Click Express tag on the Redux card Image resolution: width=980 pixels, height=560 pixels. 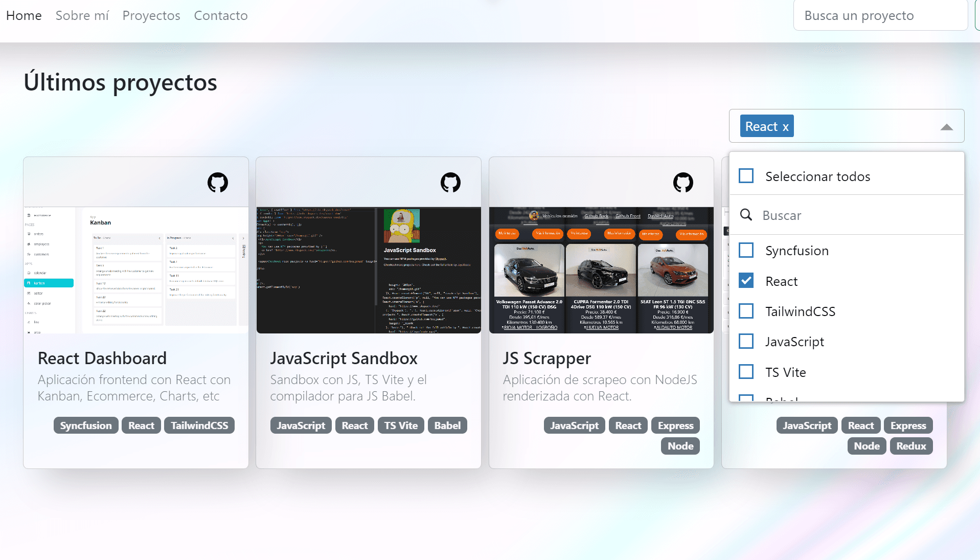[908, 425]
